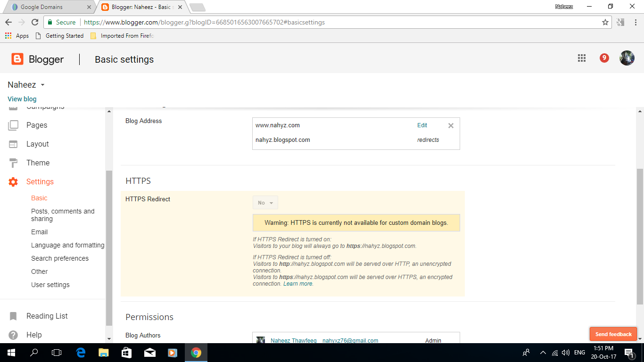Click the Pages sidebar icon
The height and width of the screenshot is (362, 644).
[13, 125]
